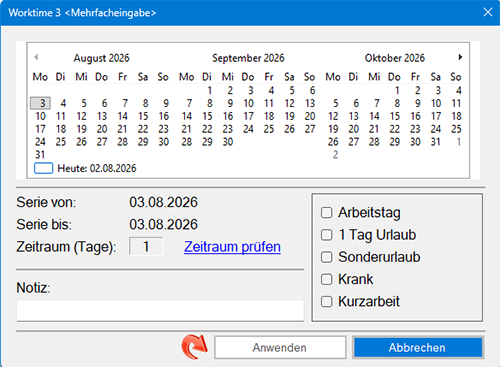Tick the 1 Tag Urlaub checkbox
The height and width of the screenshot is (367, 500).
tap(327, 235)
